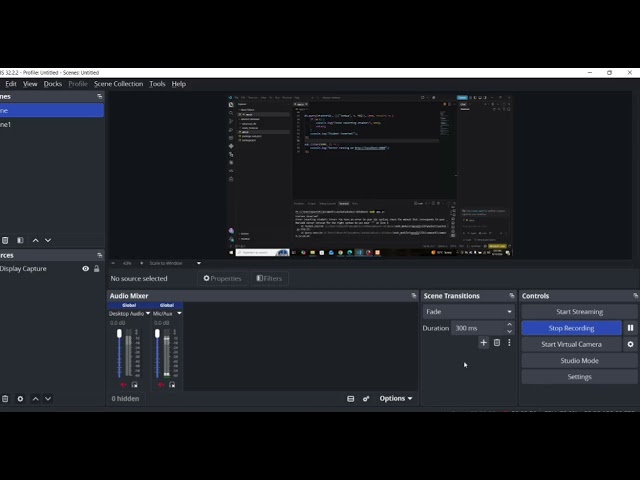The width and height of the screenshot is (640, 480).
Task: Float the Sources dock with its header icon
Action: click(100, 255)
